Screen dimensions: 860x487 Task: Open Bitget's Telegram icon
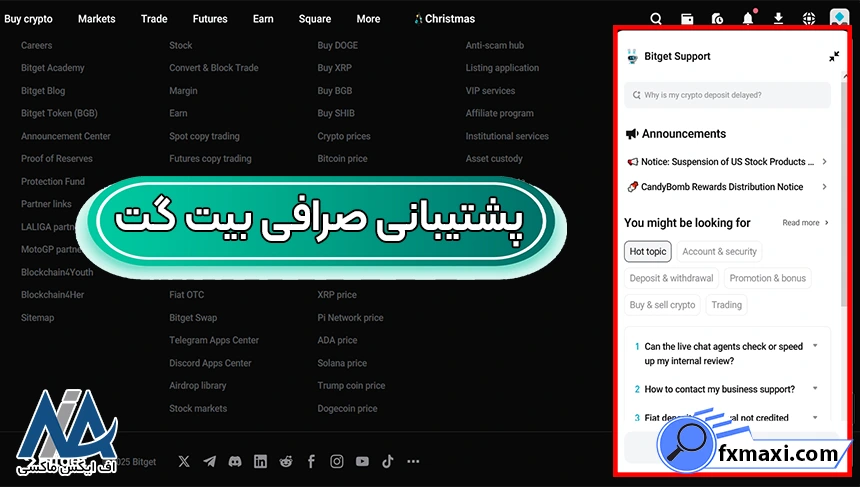coord(210,461)
